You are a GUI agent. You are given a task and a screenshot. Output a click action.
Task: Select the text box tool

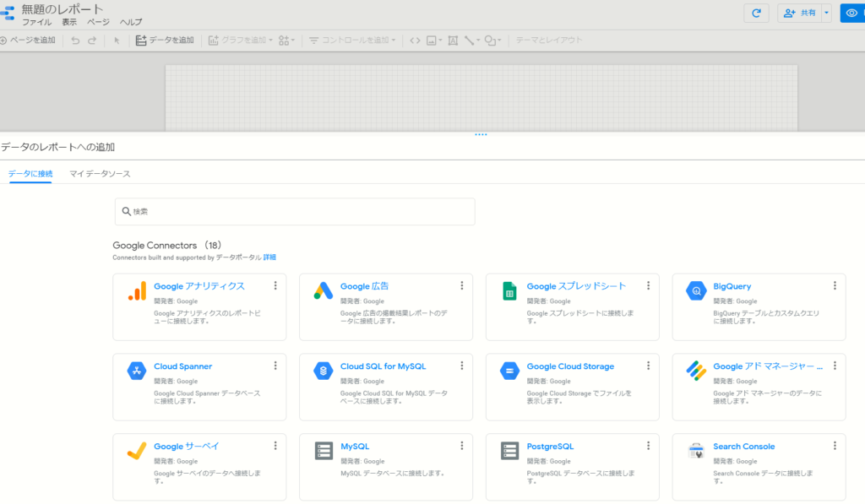tap(453, 41)
